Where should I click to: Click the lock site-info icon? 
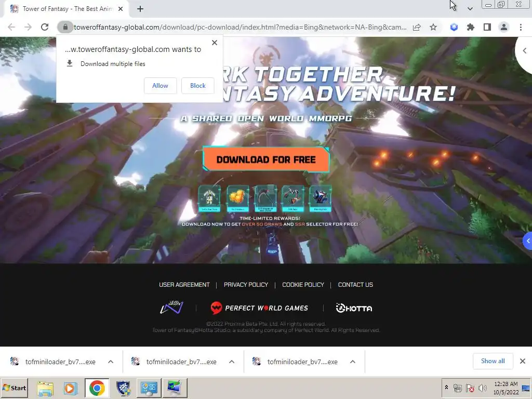(65, 27)
